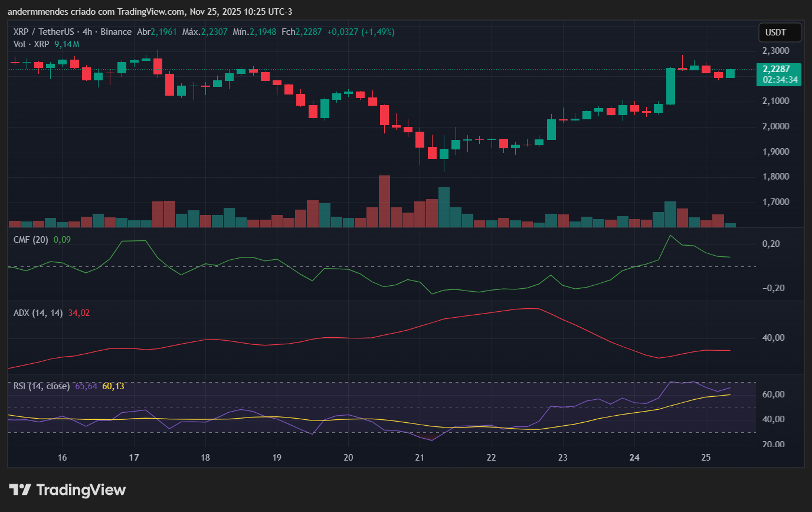Click the green current price tag 2,2287
The width and height of the screenshot is (812, 512).
click(x=778, y=69)
